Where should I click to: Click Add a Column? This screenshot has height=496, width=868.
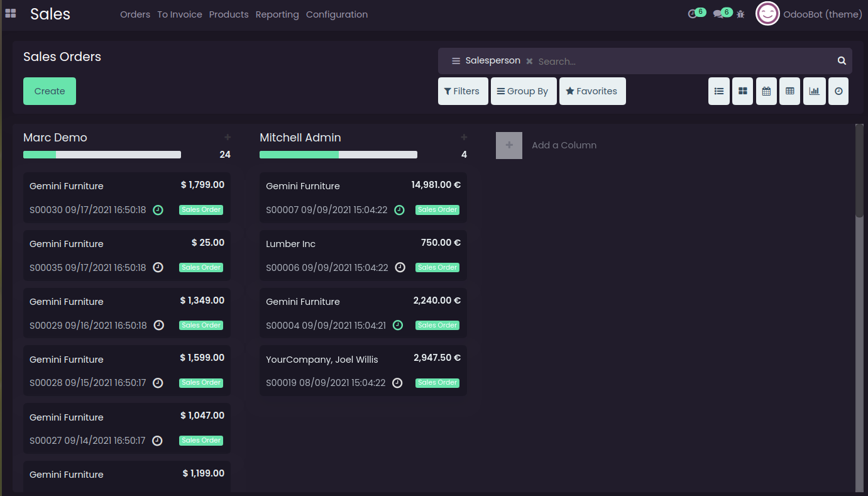tap(563, 145)
